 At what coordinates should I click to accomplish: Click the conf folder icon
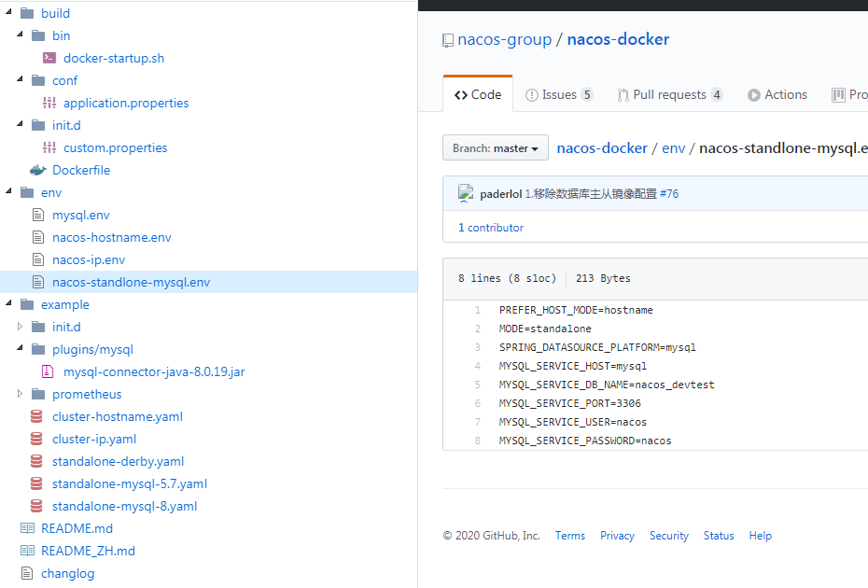37,80
